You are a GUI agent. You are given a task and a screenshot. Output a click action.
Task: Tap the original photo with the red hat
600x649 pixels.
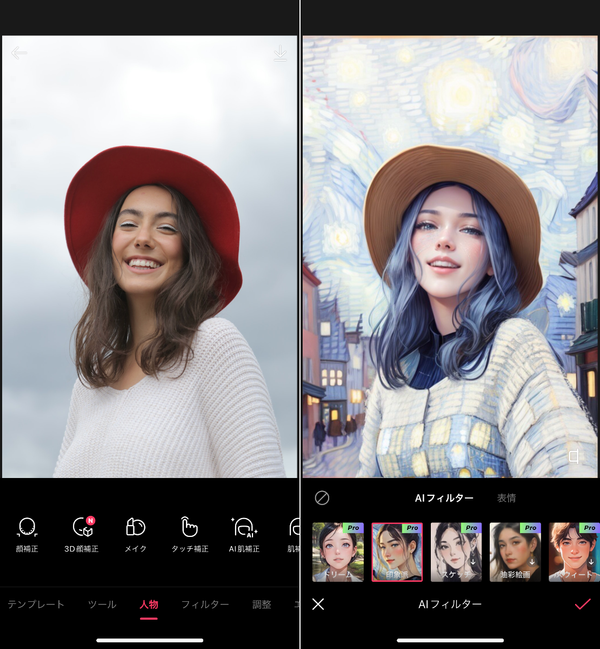[x=149, y=257]
